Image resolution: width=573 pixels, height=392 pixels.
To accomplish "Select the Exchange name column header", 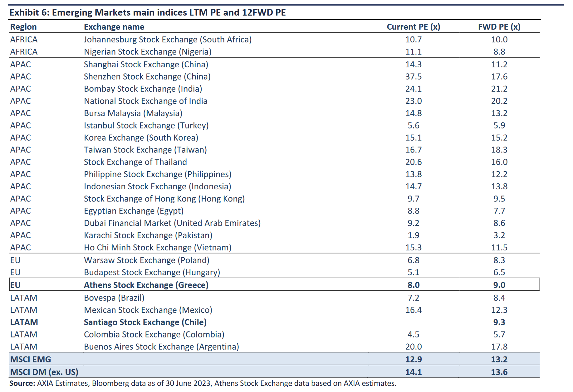I will tap(114, 27).
